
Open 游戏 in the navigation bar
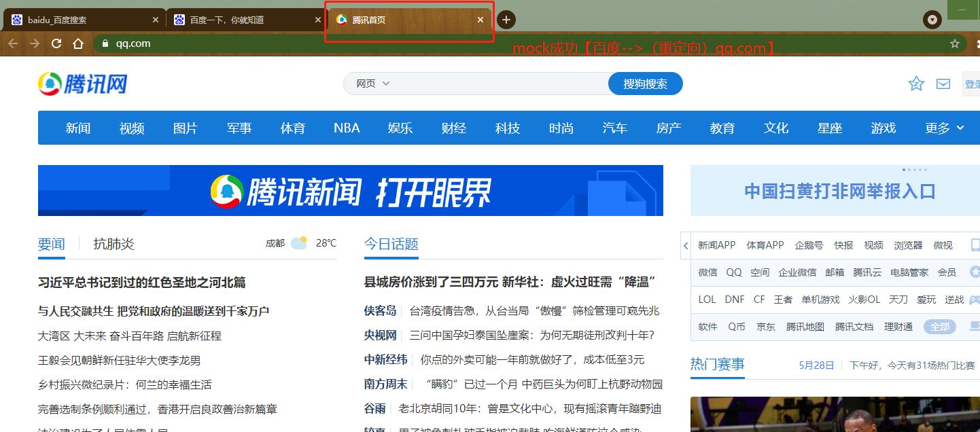[883, 128]
